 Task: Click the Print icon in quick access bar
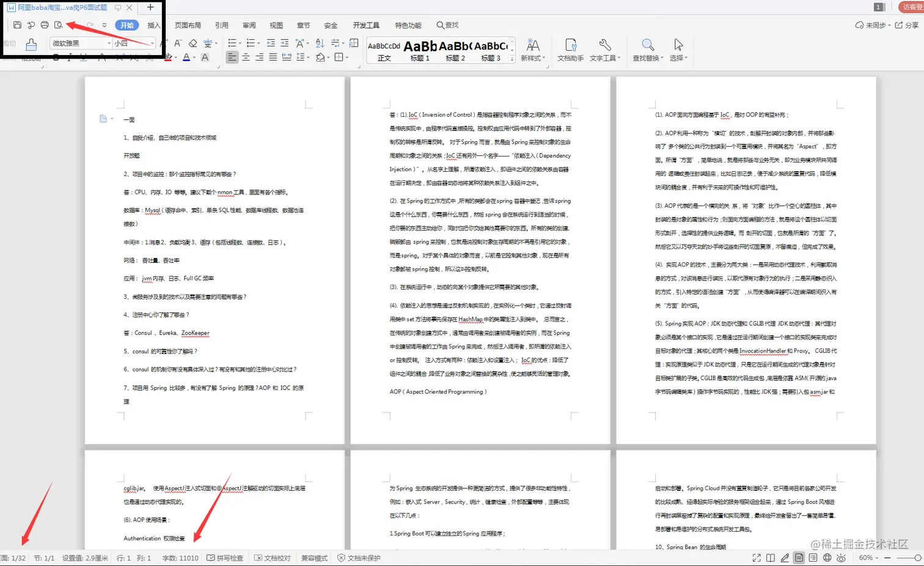(45, 25)
